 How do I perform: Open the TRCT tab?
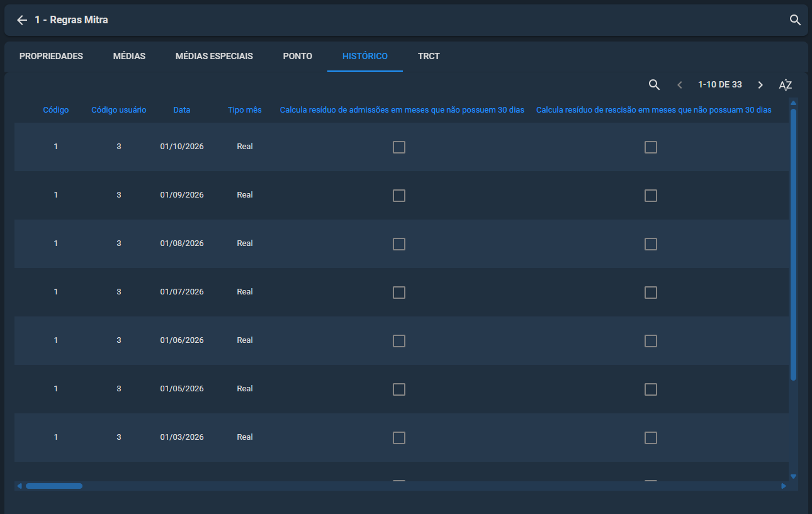pyautogui.click(x=429, y=56)
